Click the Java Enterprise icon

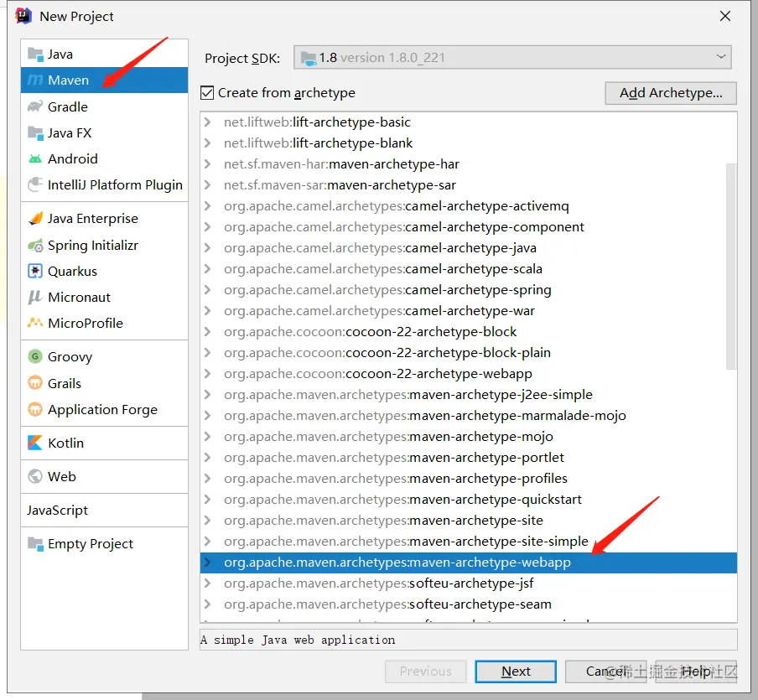point(35,219)
